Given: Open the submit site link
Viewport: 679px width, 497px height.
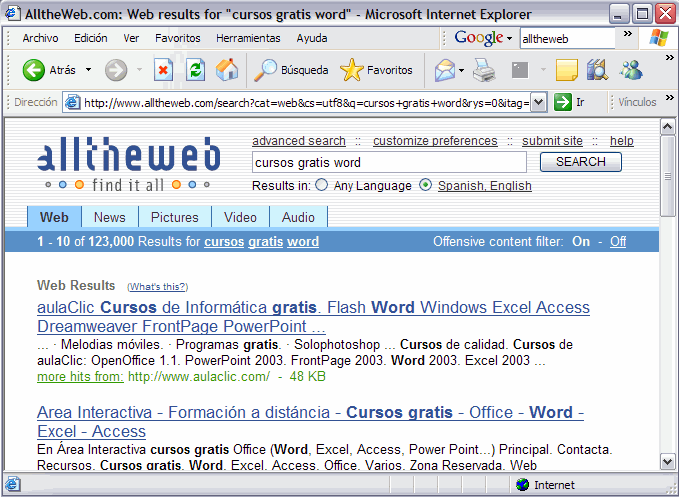Looking at the screenshot, I should [552, 141].
